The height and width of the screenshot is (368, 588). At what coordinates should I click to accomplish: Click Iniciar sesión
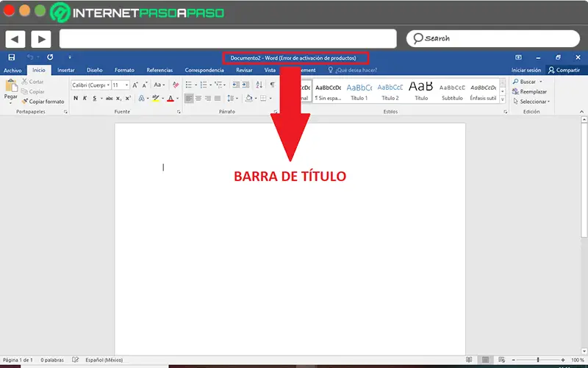click(x=526, y=70)
